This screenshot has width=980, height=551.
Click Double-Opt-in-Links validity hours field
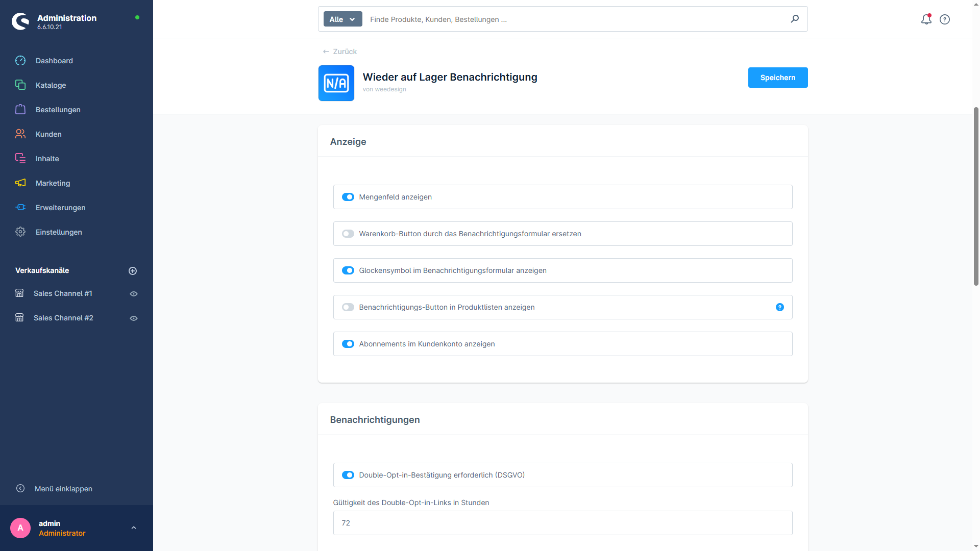pos(562,523)
